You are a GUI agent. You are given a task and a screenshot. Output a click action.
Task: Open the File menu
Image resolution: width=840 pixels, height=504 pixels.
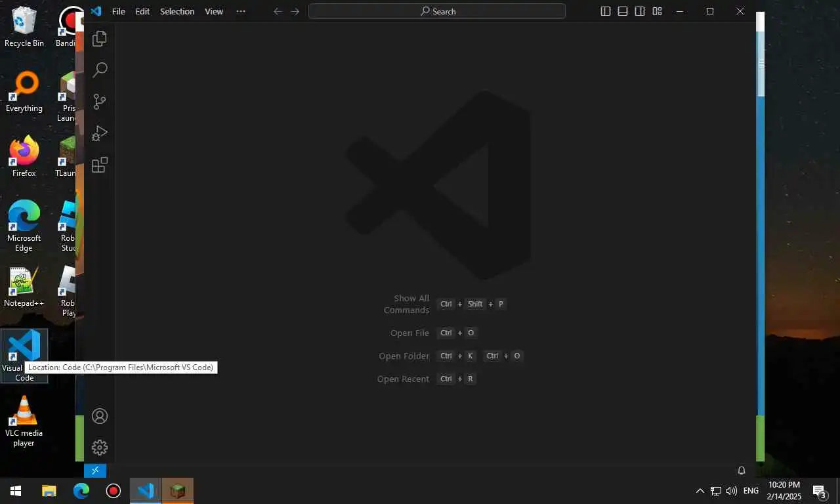click(x=119, y=11)
